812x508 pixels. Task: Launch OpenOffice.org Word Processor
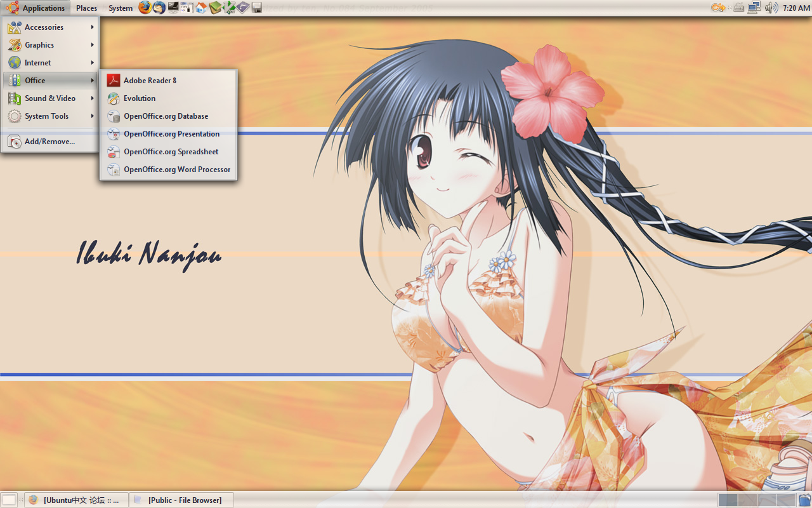coord(169,170)
